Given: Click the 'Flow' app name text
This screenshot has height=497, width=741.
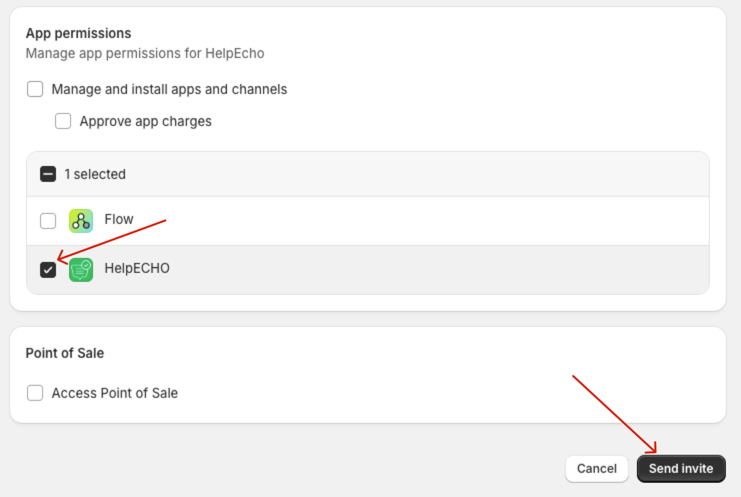Looking at the screenshot, I should (119, 220).
